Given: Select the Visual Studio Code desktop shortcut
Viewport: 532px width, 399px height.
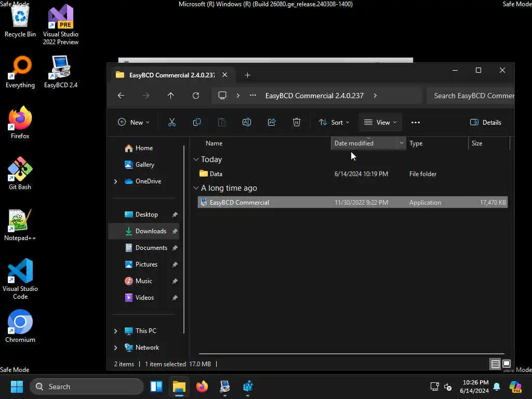Looking at the screenshot, I should click(x=20, y=279).
